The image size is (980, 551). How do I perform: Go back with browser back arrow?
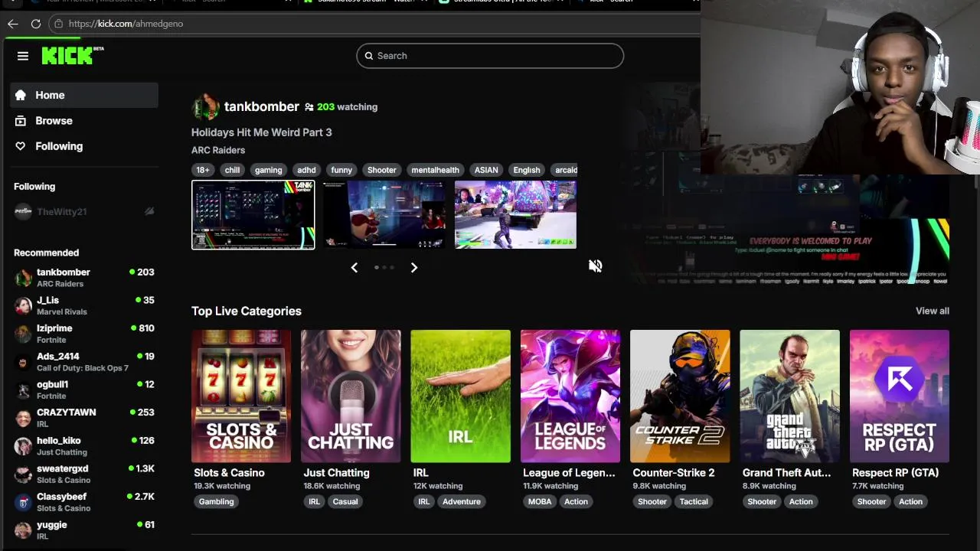pyautogui.click(x=13, y=24)
